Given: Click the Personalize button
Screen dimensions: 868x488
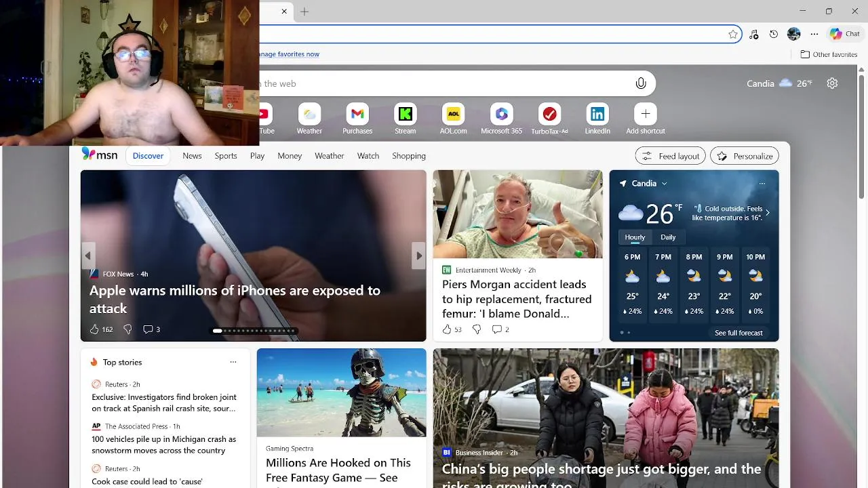Looking at the screenshot, I should pyautogui.click(x=745, y=156).
